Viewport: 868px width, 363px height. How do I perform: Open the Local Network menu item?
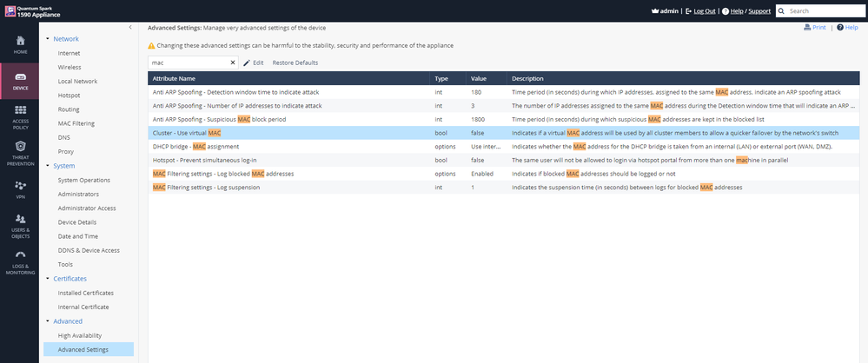coord(77,82)
